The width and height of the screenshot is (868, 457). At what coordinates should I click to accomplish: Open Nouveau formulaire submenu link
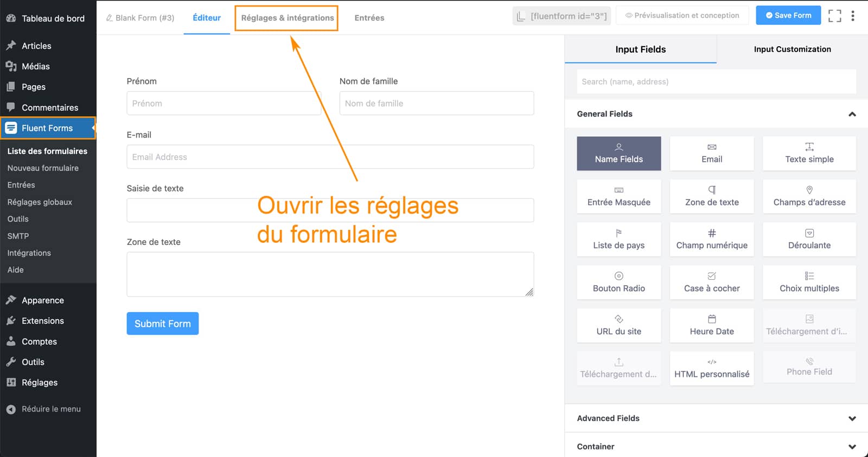click(x=43, y=168)
